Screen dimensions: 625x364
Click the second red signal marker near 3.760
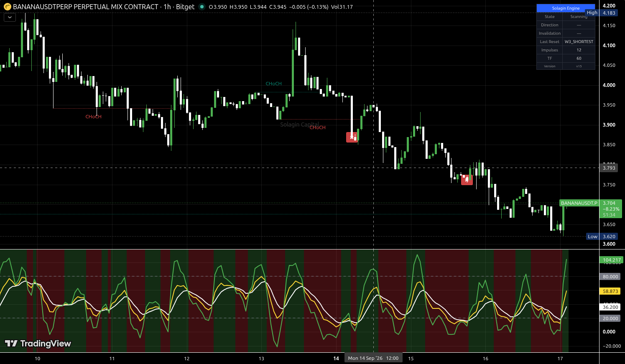pyautogui.click(x=467, y=180)
